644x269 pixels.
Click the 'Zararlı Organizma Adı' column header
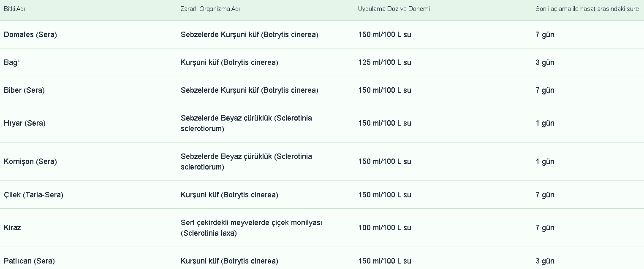(x=210, y=9)
